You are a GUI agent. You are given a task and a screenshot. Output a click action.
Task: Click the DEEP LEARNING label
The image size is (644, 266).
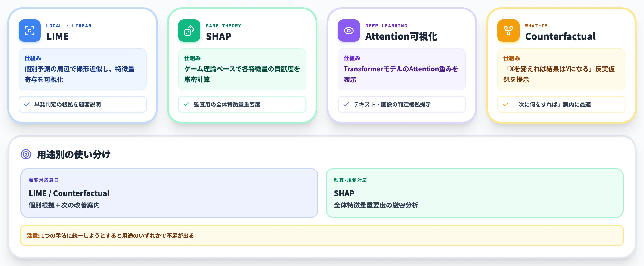(386, 25)
